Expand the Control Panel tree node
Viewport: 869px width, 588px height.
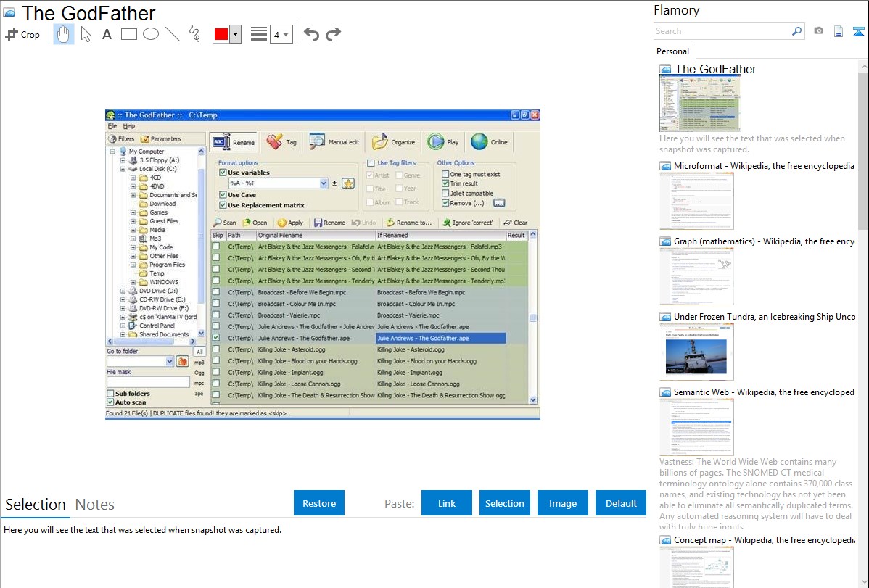coord(123,326)
